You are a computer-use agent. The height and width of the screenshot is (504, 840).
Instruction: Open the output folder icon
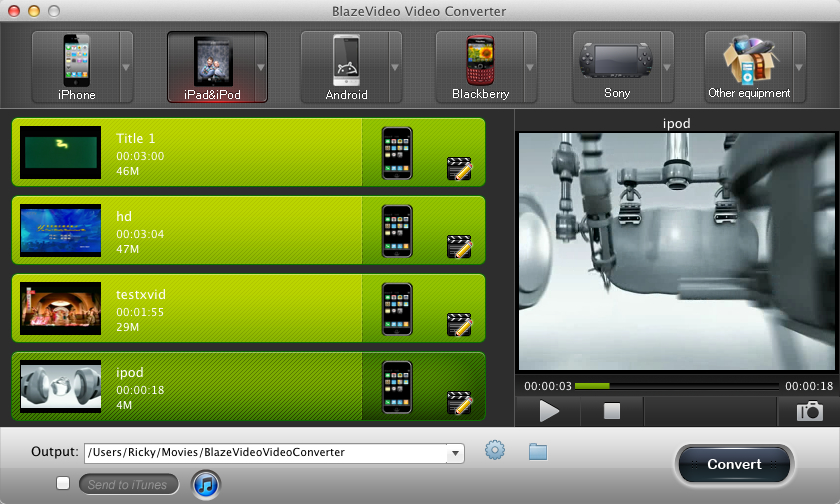click(538, 452)
